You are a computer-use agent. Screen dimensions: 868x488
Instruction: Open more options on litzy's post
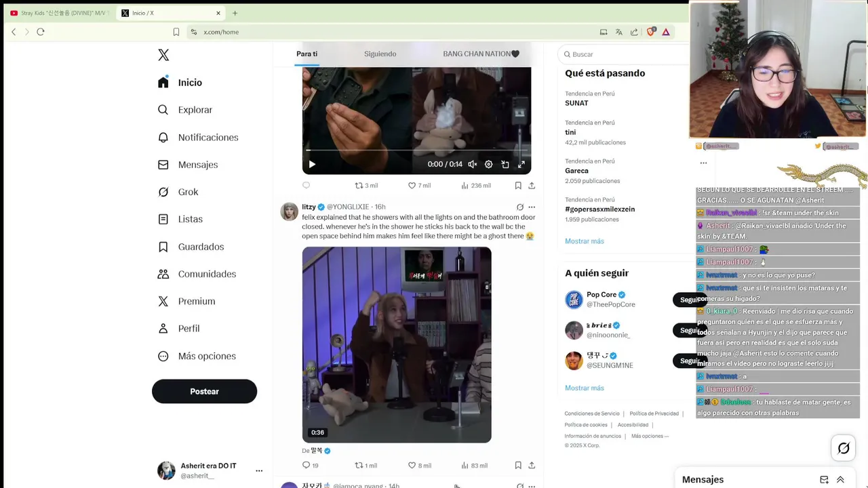click(x=532, y=207)
